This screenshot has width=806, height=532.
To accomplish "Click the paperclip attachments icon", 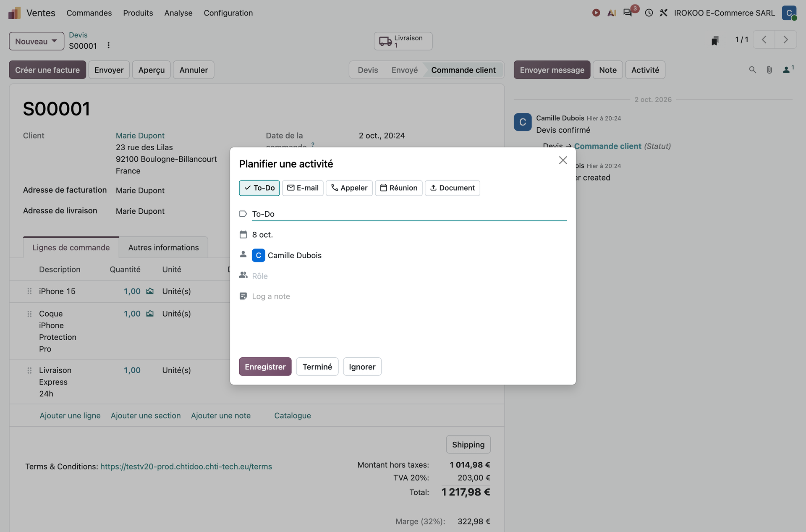I will pyautogui.click(x=769, y=70).
